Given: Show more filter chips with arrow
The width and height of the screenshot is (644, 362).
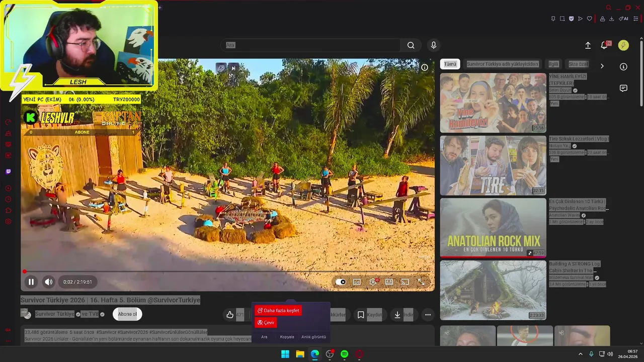Looking at the screenshot, I should coord(602,66).
